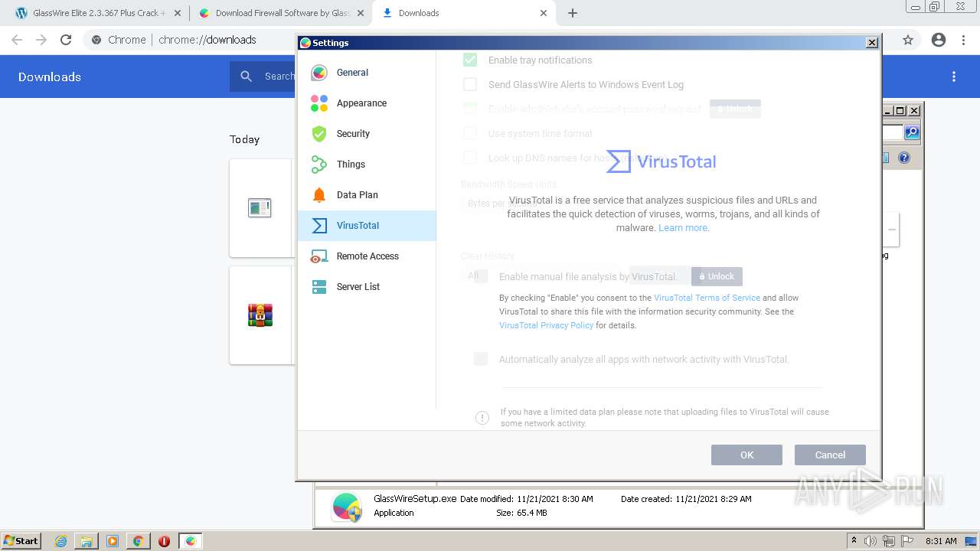Bookmark this page with star icon

pos(908,40)
